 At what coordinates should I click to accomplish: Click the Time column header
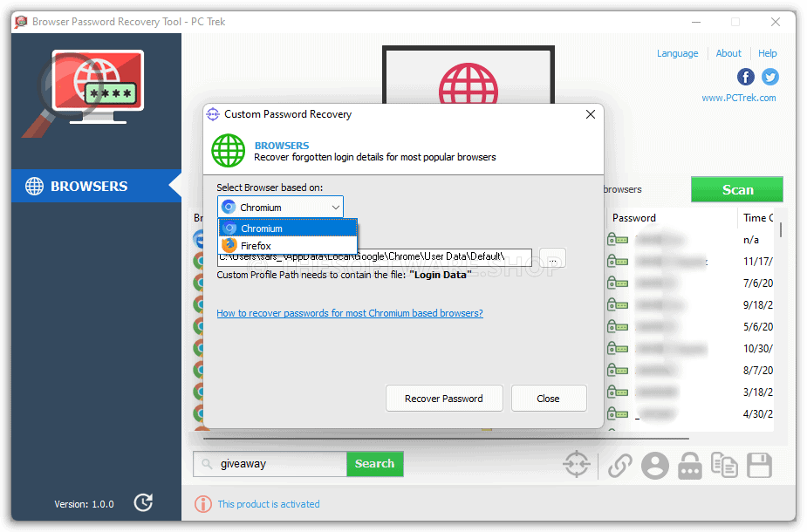(x=756, y=218)
